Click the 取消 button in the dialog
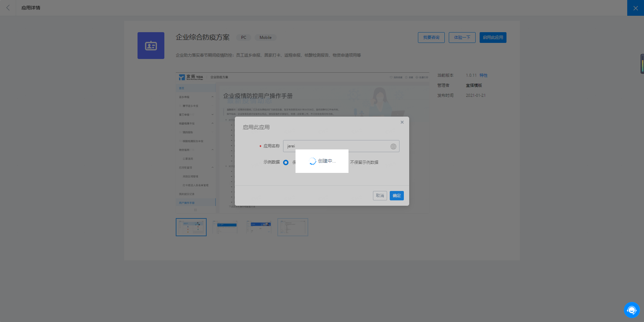 (380, 196)
